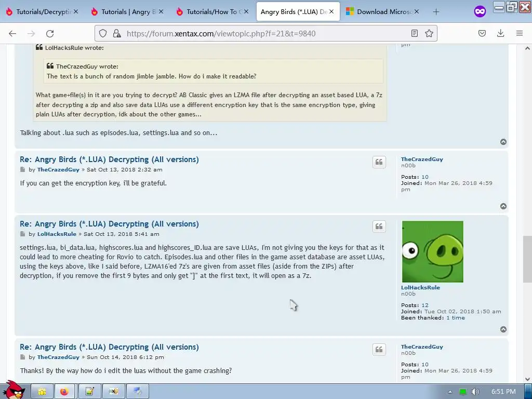Viewport: 532px width, 399px height.
Task: Open the downloads panel
Action: 500,33
